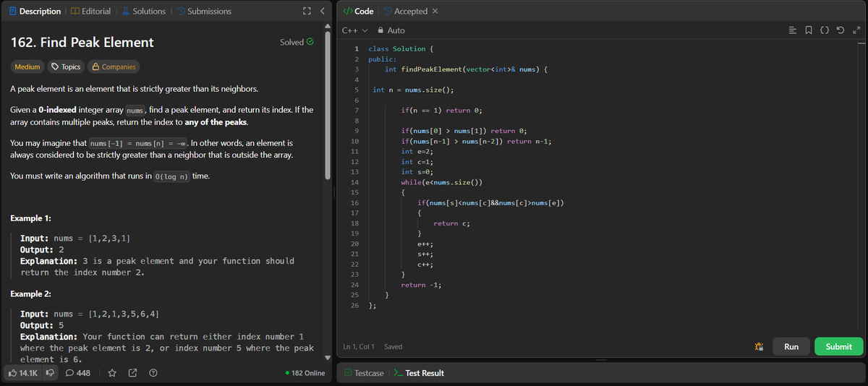Switch to the Editorial tab
Viewport: 868px width, 386px height.
click(x=90, y=11)
